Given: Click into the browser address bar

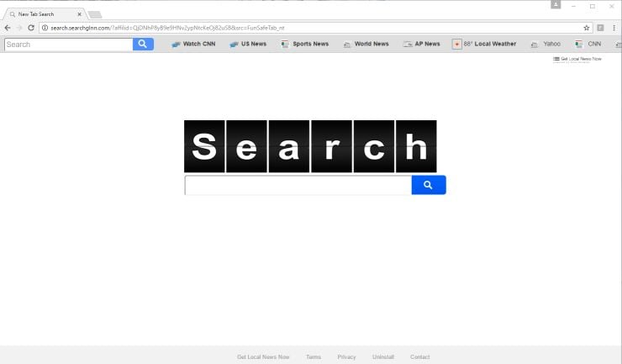Looking at the screenshot, I should [x=303, y=28].
